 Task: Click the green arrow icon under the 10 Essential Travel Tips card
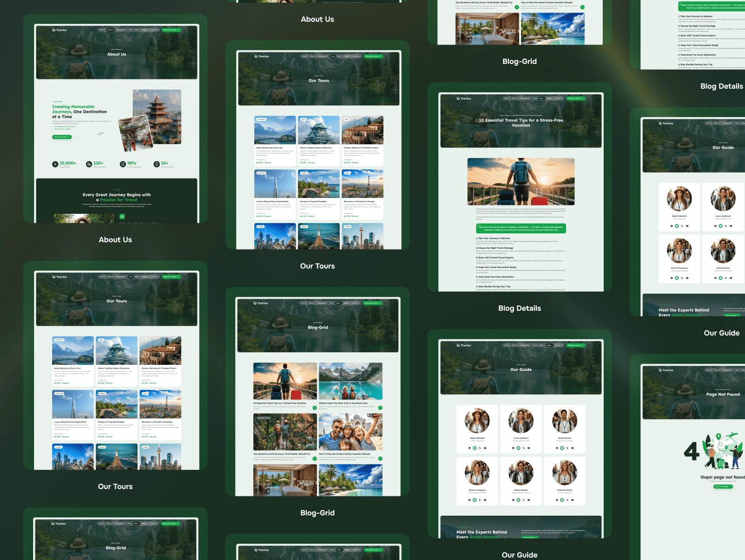315,407
